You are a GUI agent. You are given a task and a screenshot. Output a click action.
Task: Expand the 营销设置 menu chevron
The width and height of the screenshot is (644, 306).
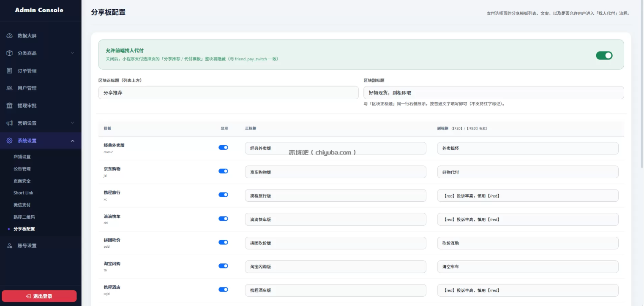click(x=72, y=123)
